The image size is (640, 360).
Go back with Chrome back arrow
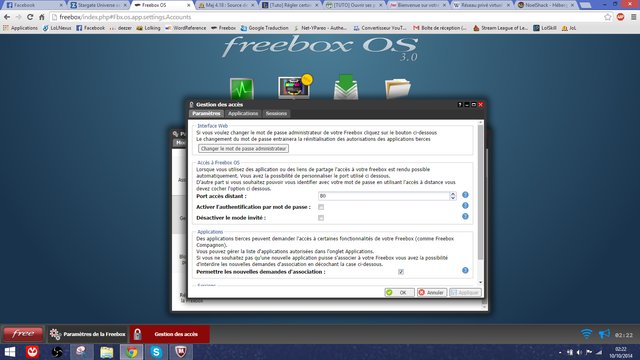pos(7,17)
